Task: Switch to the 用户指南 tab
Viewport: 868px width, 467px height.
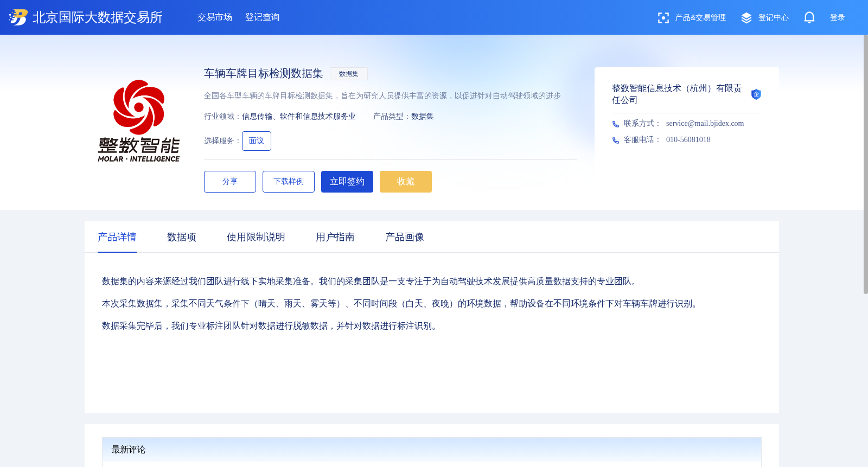Action: pyautogui.click(x=335, y=237)
